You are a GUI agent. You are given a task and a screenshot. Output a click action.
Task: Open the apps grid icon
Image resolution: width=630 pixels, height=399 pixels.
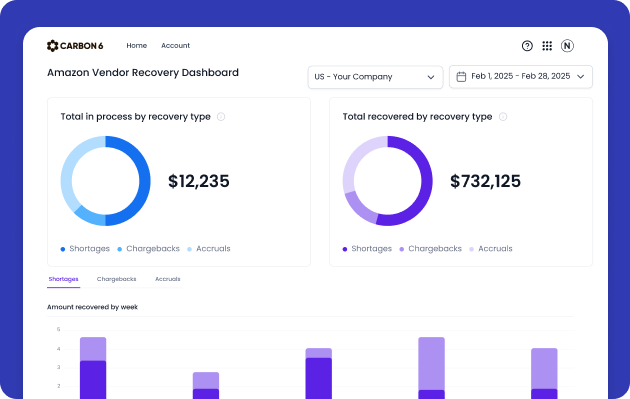point(547,46)
